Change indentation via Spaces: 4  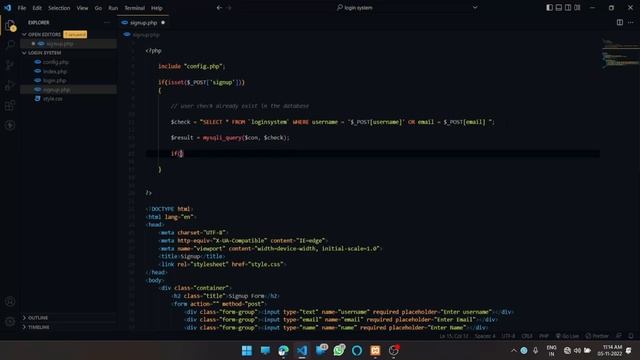tap(485, 336)
